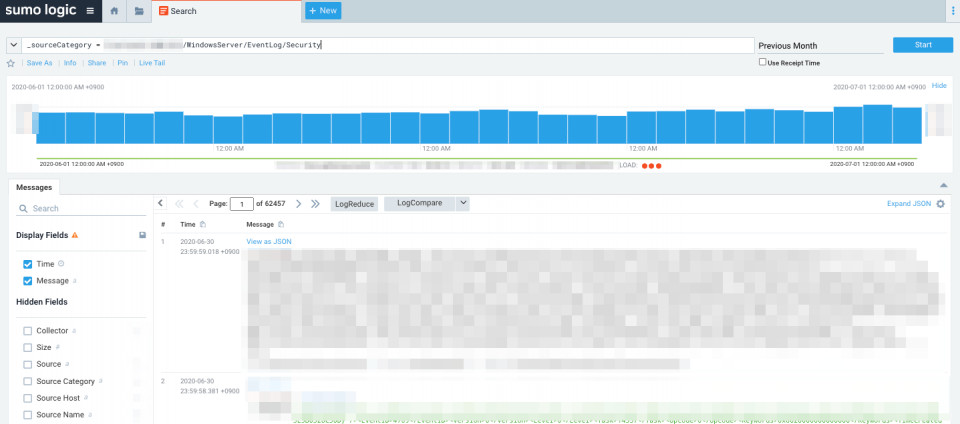This screenshot has width=960, height=424.
Task: Click the Share link
Action: coord(97,63)
